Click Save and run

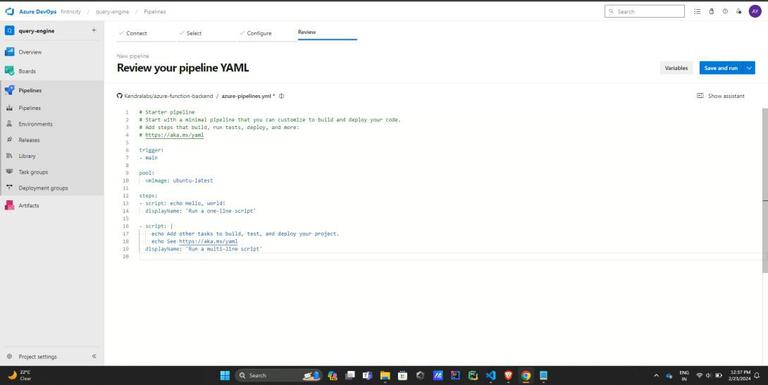click(x=721, y=68)
